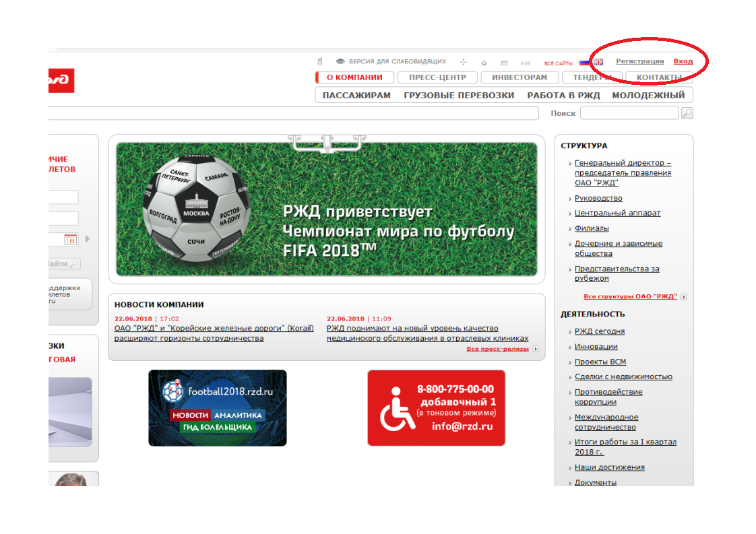Open the ВСЕ САЙТЫ link
The height and width of the screenshot is (534, 756).
click(x=559, y=63)
